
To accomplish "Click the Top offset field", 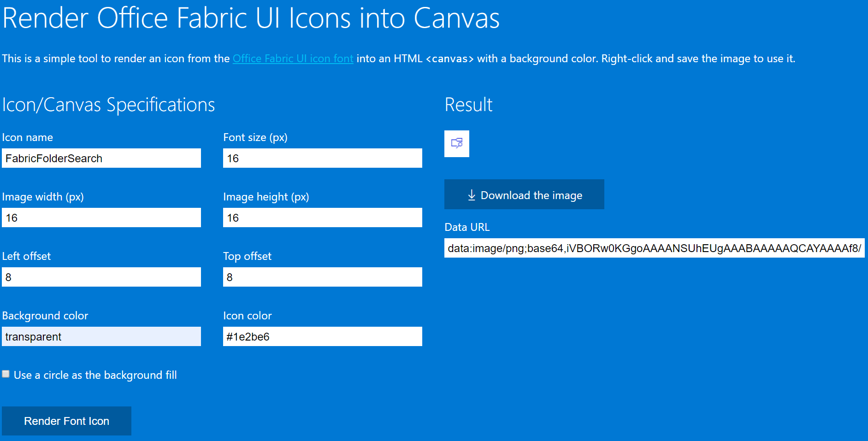I will [x=322, y=277].
